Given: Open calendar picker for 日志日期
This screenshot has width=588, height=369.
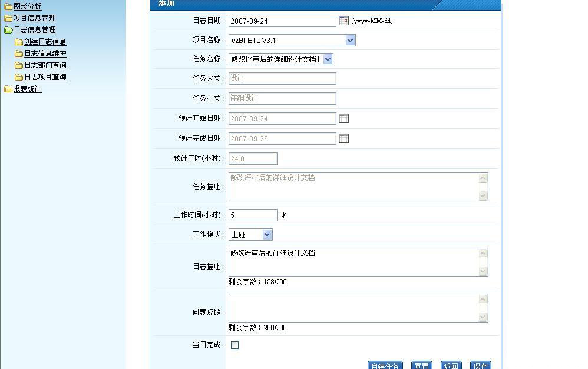Looking at the screenshot, I should [344, 21].
